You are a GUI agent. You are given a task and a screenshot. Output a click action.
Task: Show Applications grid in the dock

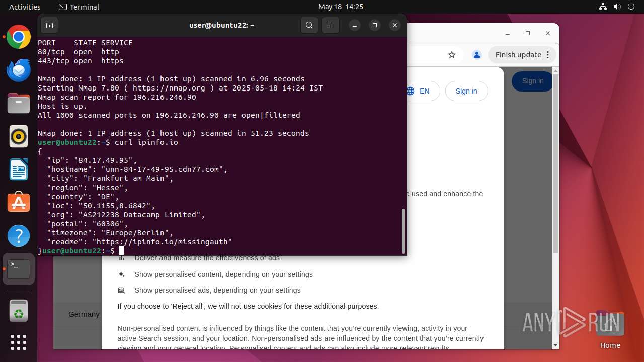coord(19,342)
